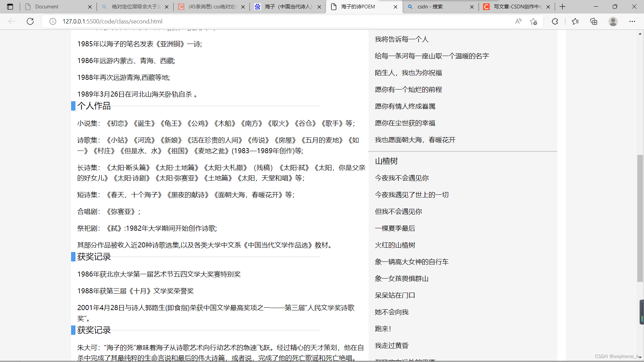Image resolution: width=644 pixels, height=362 pixels.
Task: Open the Favorites list icon
Action: coord(575,21)
